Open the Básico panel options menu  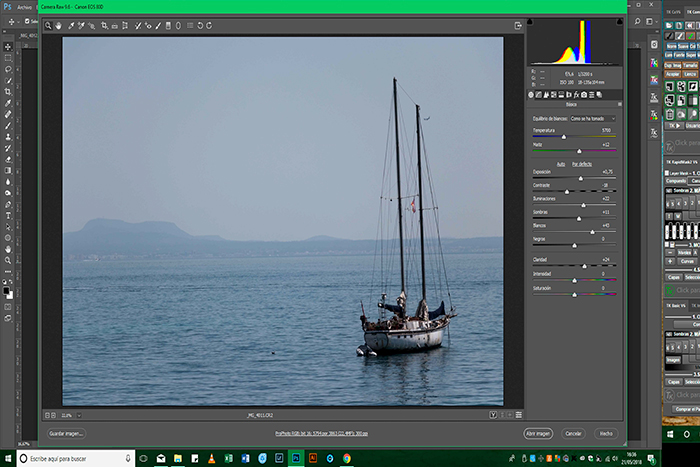point(619,104)
